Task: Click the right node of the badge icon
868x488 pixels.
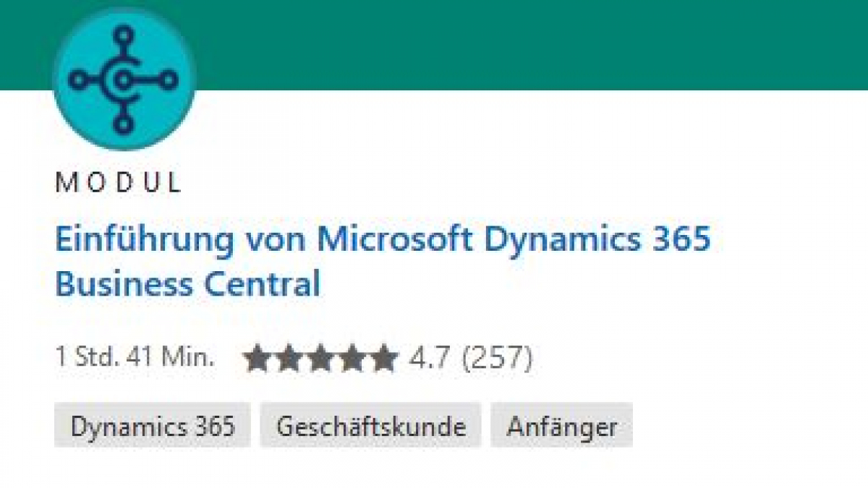Action: pyautogui.click(x=169, y=80)
